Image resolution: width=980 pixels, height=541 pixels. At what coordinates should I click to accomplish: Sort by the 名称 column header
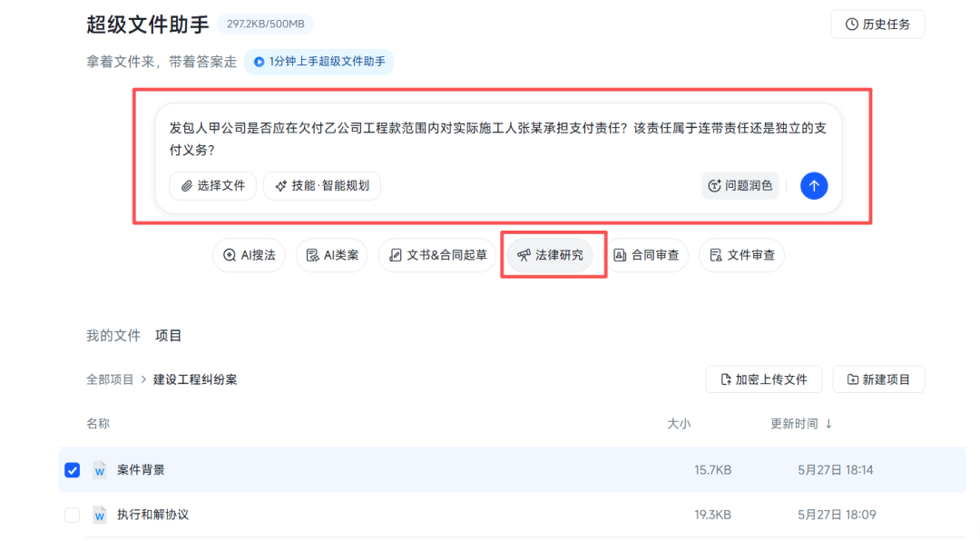pyautogui.click(x=98, y=424)
